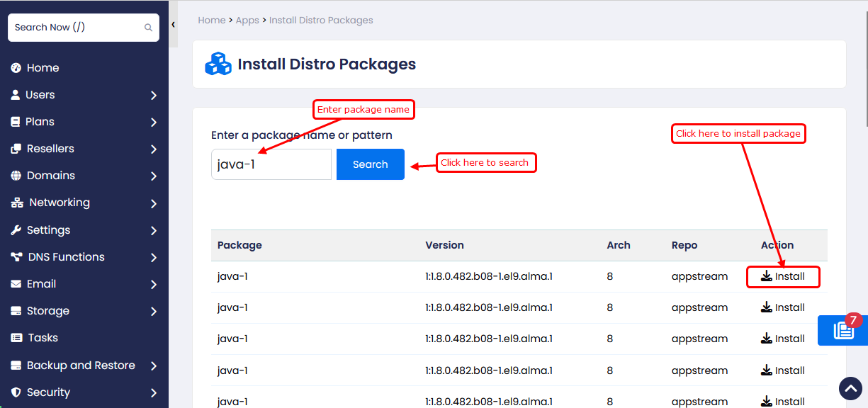Image resolution: width=868 pixels, height=408 pixels.
Task: Click the Search Now box in sidebar
Action: coord(78,28)
